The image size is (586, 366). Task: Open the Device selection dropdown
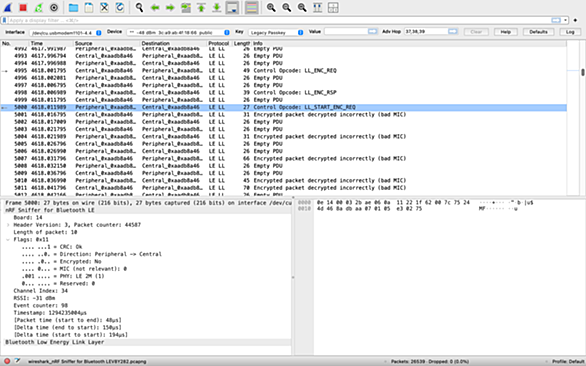(178, 33)
